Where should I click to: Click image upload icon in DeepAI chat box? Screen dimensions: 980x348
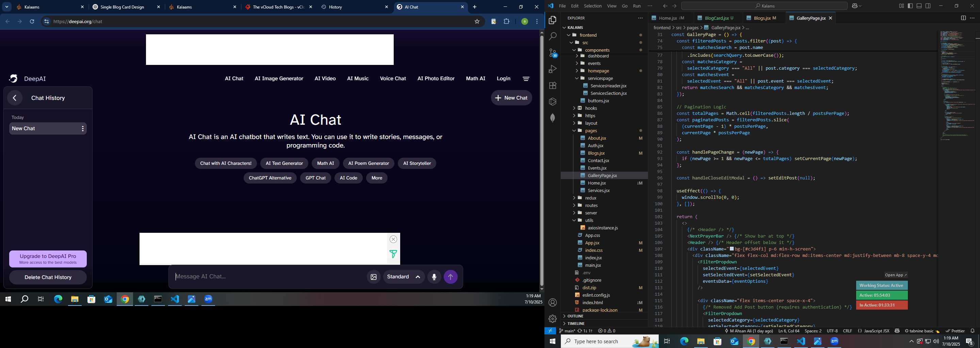pyautogui.click(x=374, y=277)
